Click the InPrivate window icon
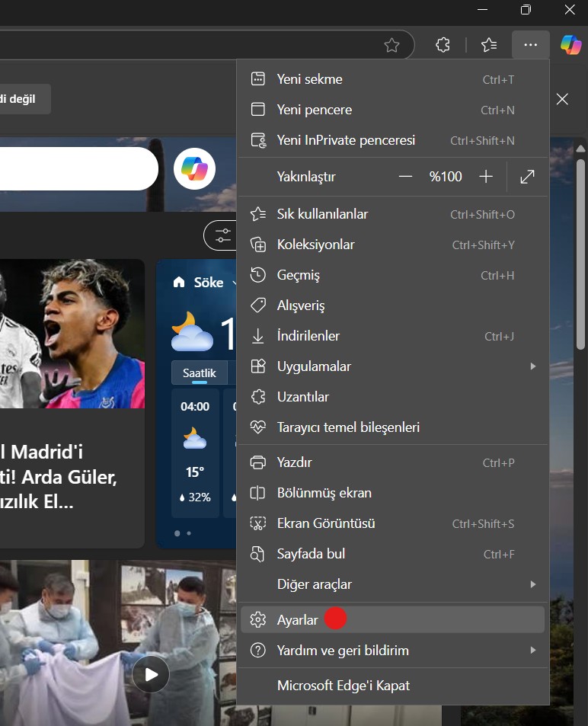The width and height of the screenshot is (588, 726). 258,140
